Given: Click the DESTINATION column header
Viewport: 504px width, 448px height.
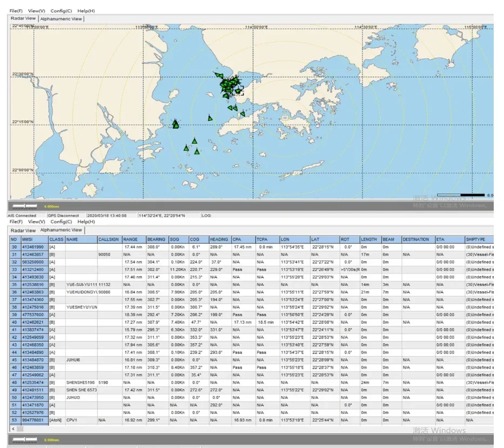Looking at the screenshot, I should [x=418, y=239].
